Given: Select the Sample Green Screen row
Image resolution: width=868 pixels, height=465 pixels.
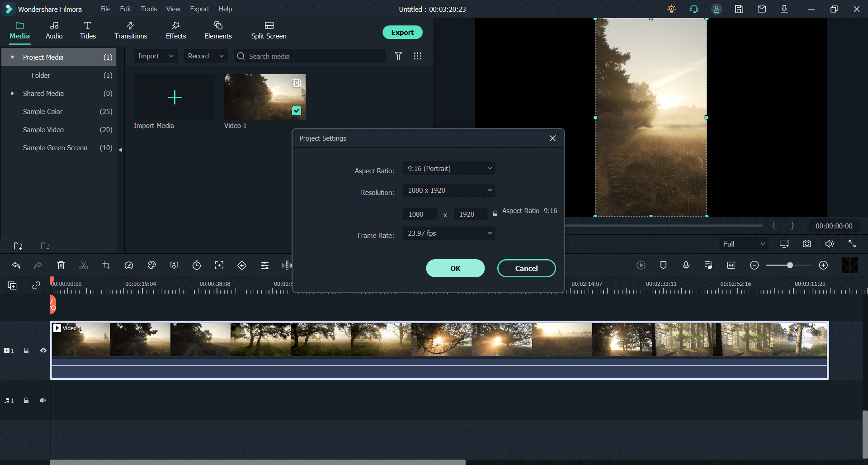Looking at the screenshot, I should 59,147.
